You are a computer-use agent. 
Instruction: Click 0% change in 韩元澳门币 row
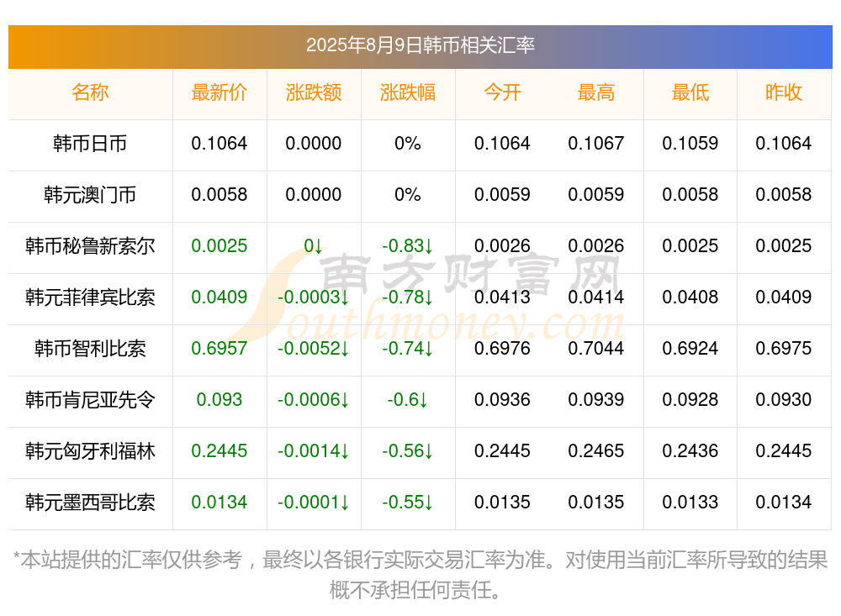pos(408,195)
